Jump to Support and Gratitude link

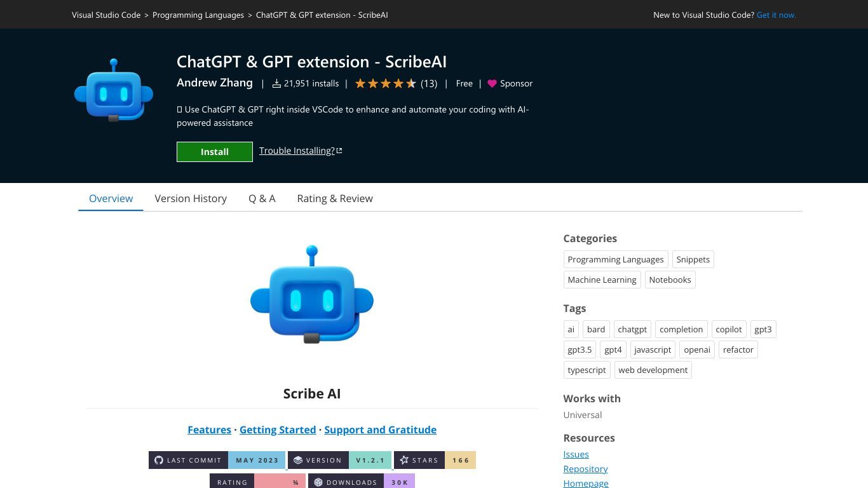tap(381, 430)
